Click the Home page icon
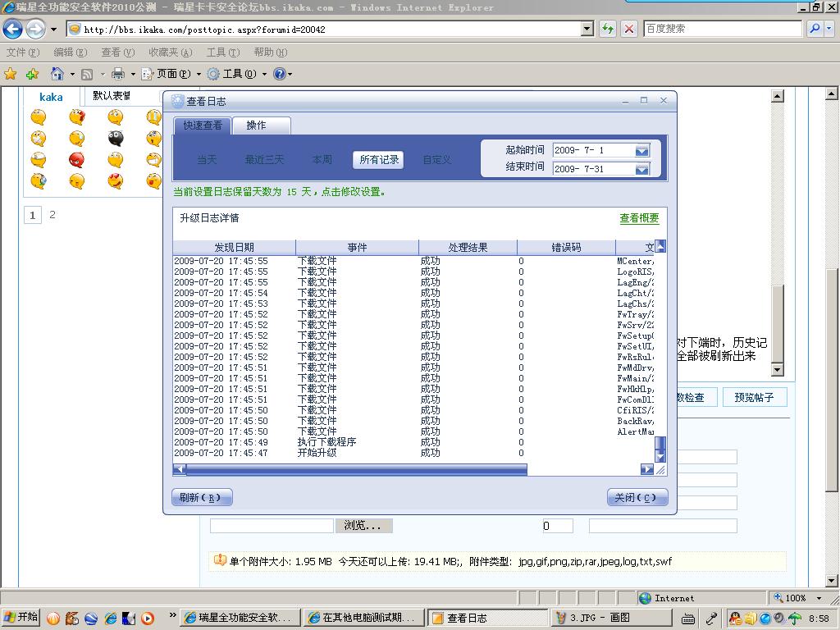This screenshot has height=630, width=840. tap(57, 74)
